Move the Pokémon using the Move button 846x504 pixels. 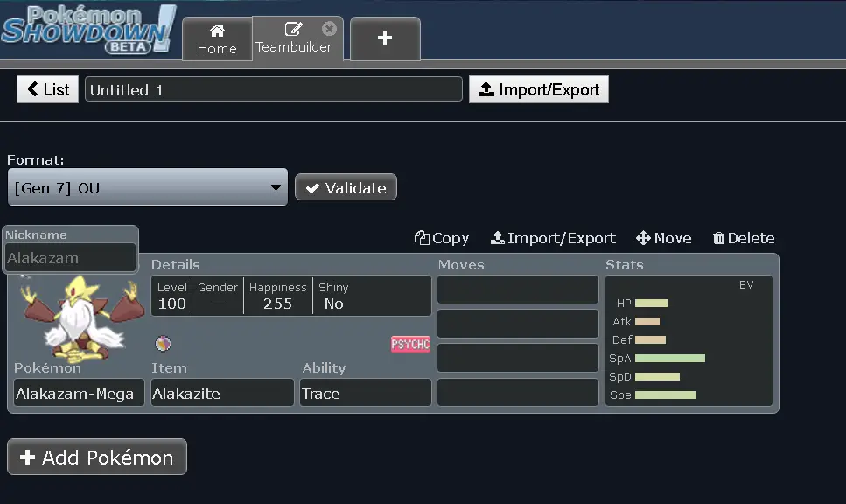tap(663, 238)
